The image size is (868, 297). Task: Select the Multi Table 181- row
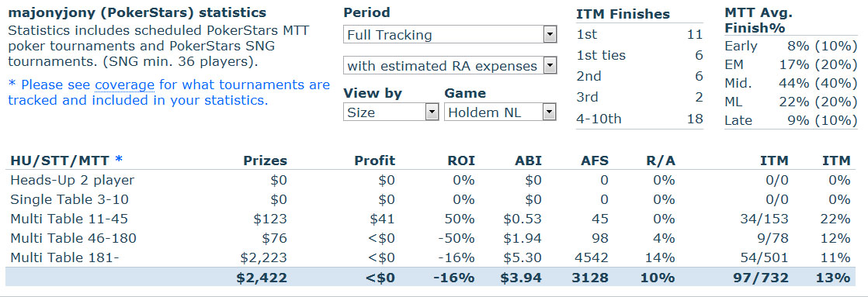click(430, 257)
